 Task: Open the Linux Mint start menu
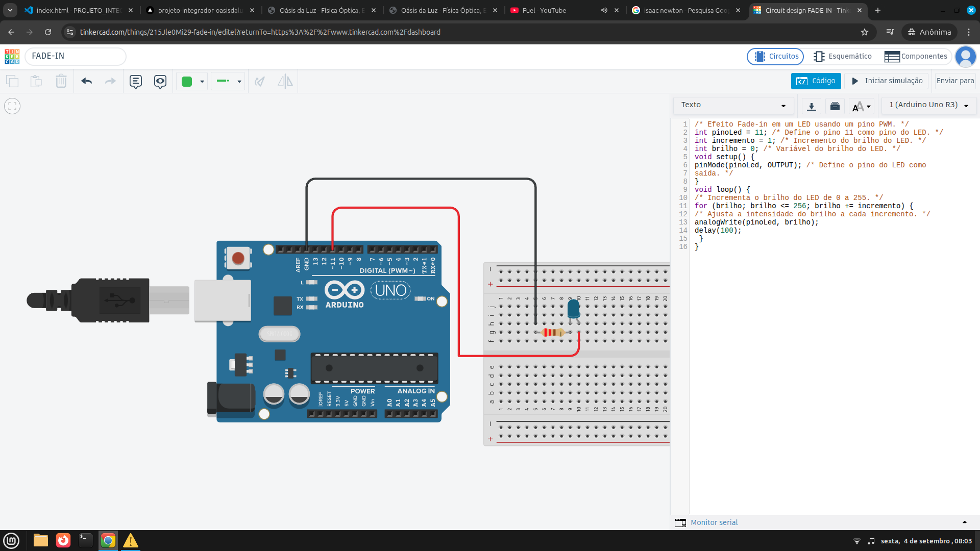tap(11, 540)
